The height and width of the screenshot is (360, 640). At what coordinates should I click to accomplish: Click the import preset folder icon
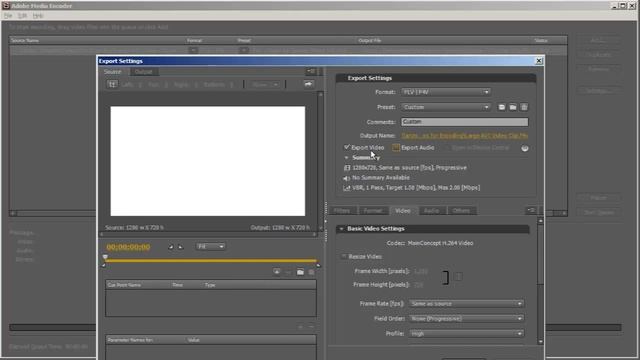pyautogui.click(x=513, y=107)
